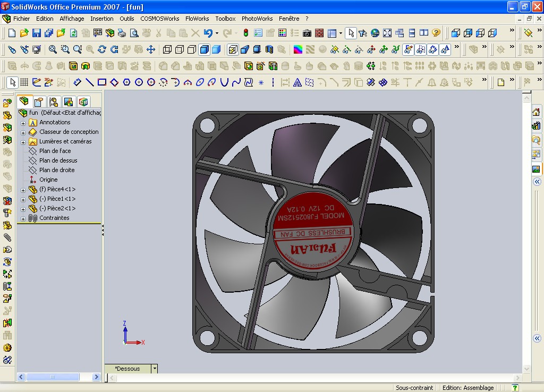This screenshot has width=544, height=392.
Task: Collapse the task pane double-arrow button
Action: (537, 182)
